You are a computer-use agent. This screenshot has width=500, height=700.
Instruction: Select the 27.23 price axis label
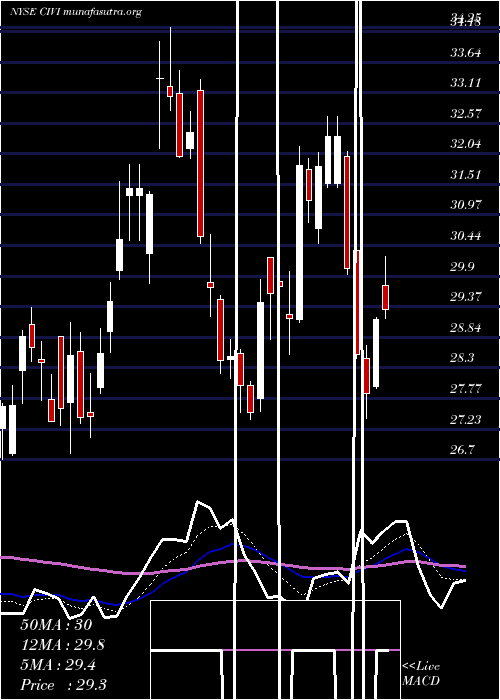(466, 419)
